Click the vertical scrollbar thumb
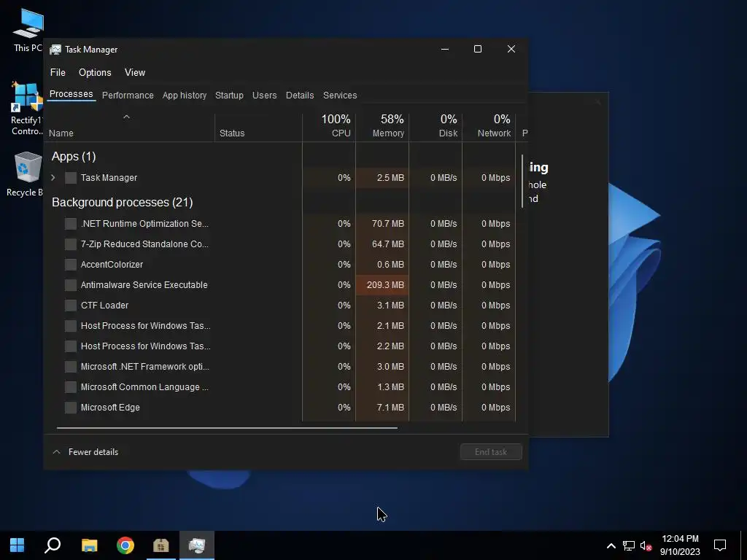This screenshot has height=560, width=747. coord(522,181)
